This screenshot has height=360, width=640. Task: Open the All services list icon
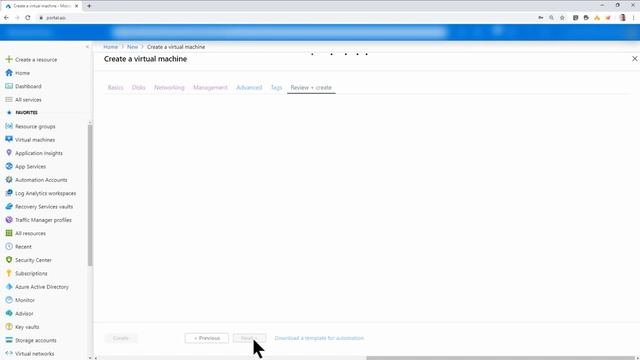pos(9,100)
